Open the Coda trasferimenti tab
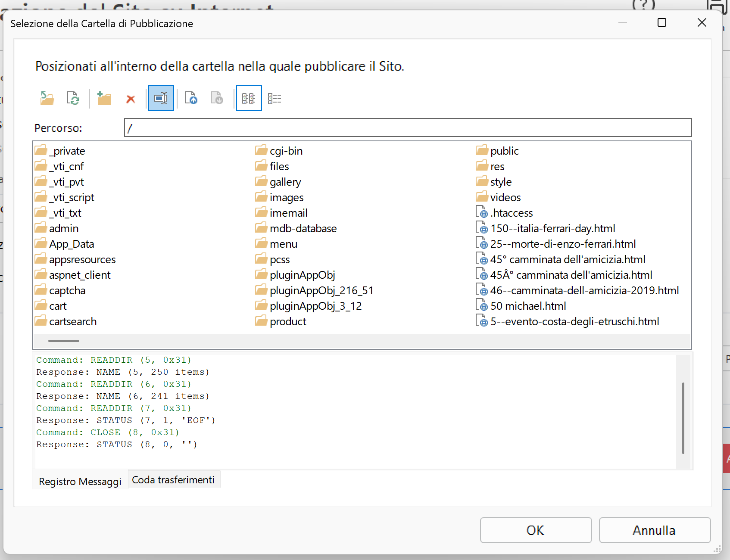Viewport: 730px width, 560px height. click(173, 480)
